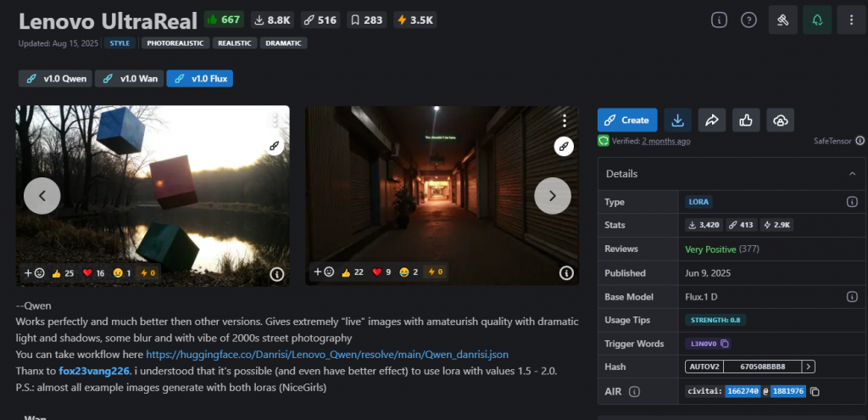Open the three-dot page options menu
Screen dimensions: 868x420
pyautogui.click(x=851, y=20)
